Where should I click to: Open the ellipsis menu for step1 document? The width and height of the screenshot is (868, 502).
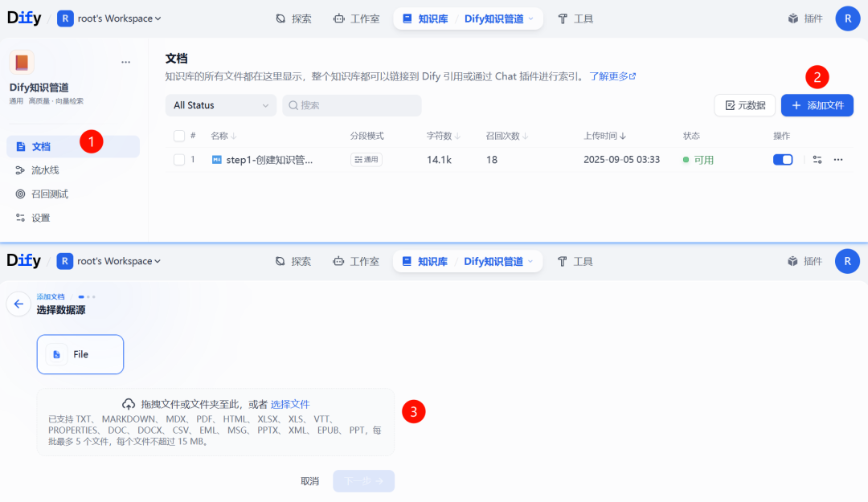pyautogui.click(x=837, y=159)
